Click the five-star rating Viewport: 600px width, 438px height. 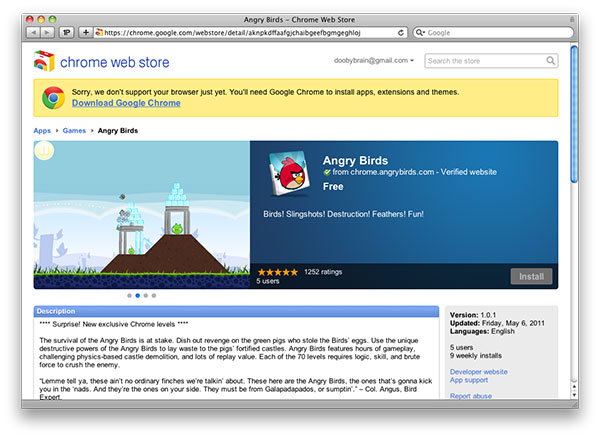[278, 272]
